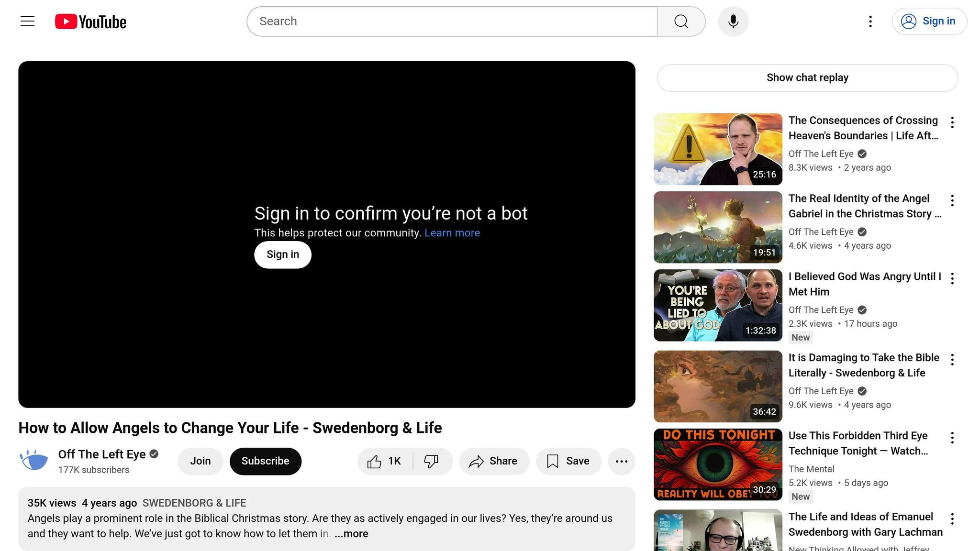The image size is (980, 551).
Task: Open title 'The Consequences of Crossing Heaven's Boundaries'
Action: point(864,128)
